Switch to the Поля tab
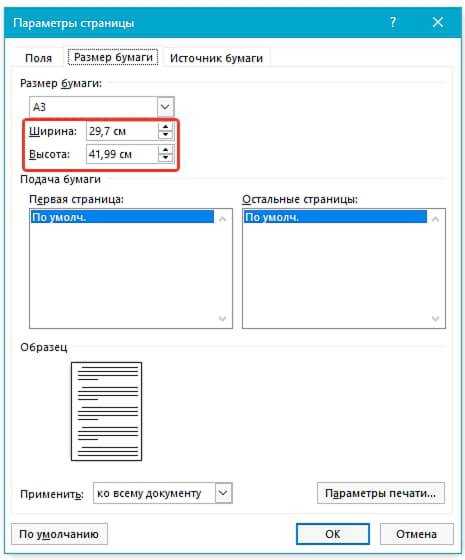This screenshot has height=560, width=465. (38, 58)
